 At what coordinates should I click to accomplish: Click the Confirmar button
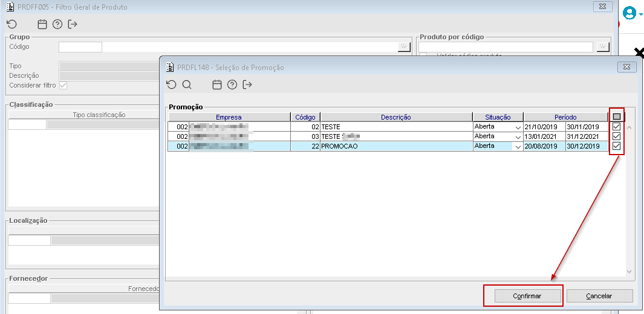(527, 296)
